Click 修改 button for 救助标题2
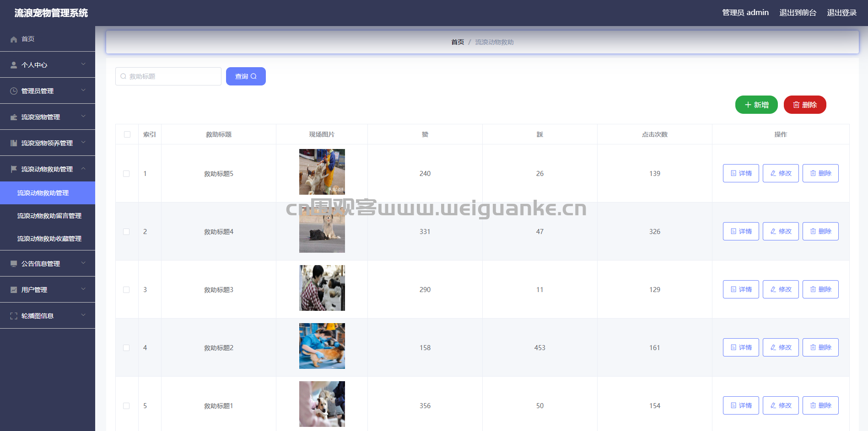Screen dimensions: 868x431 point(781,347)
